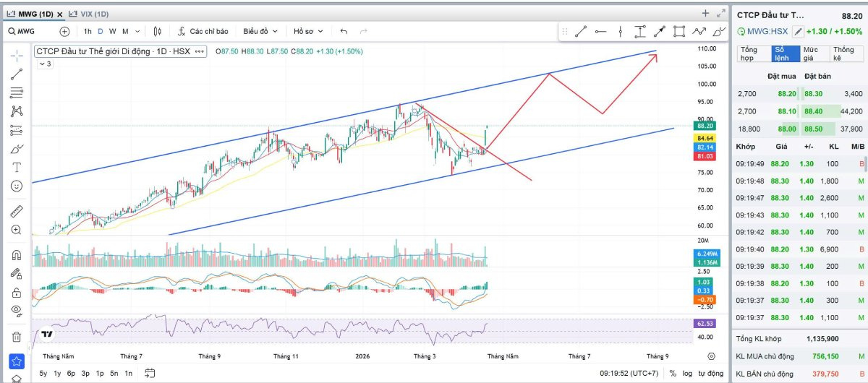Select the ruler measure tool
The width and height of the screenshot is (868, 383).
point(17,211)
